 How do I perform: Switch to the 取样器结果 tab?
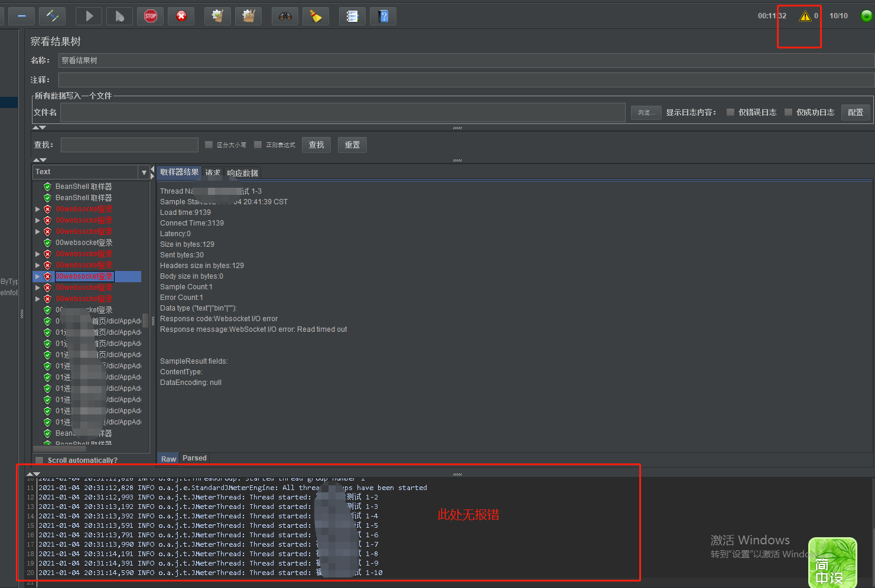coord(180,172)
